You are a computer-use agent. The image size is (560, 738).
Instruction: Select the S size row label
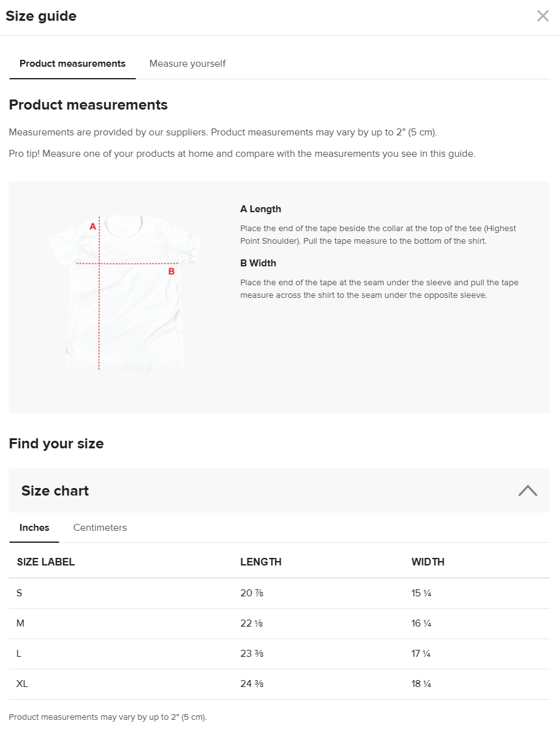pos(20,593)
